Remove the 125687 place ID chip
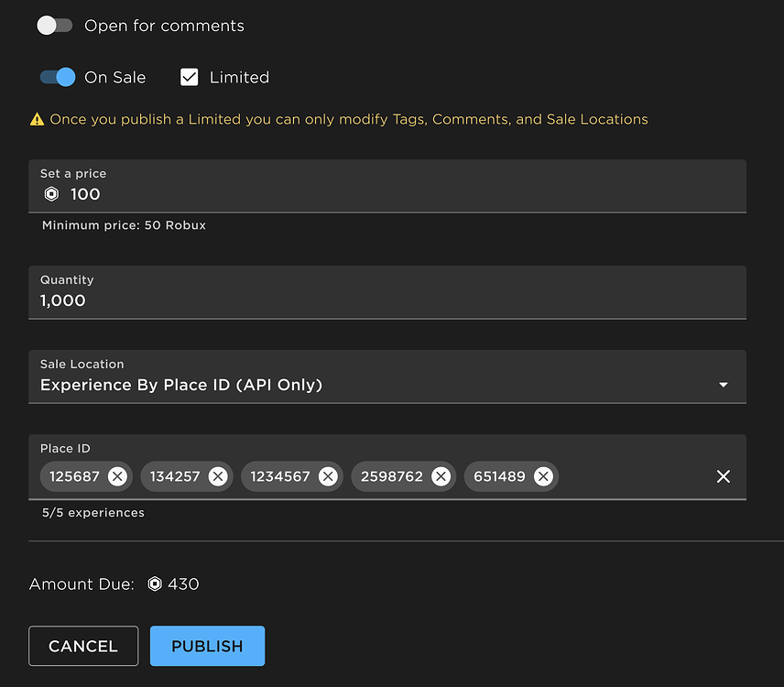 click(117, 476)
